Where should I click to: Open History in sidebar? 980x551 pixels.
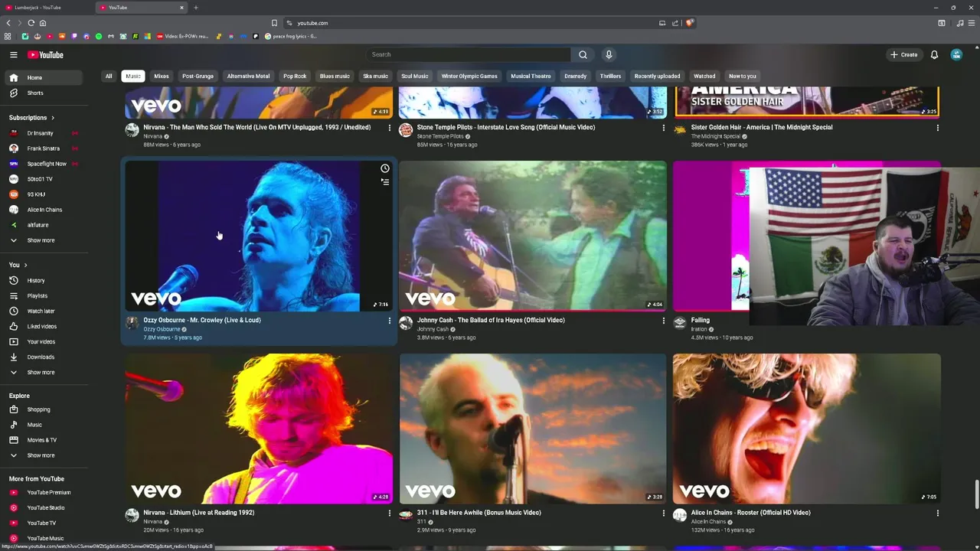click(44, 280)
